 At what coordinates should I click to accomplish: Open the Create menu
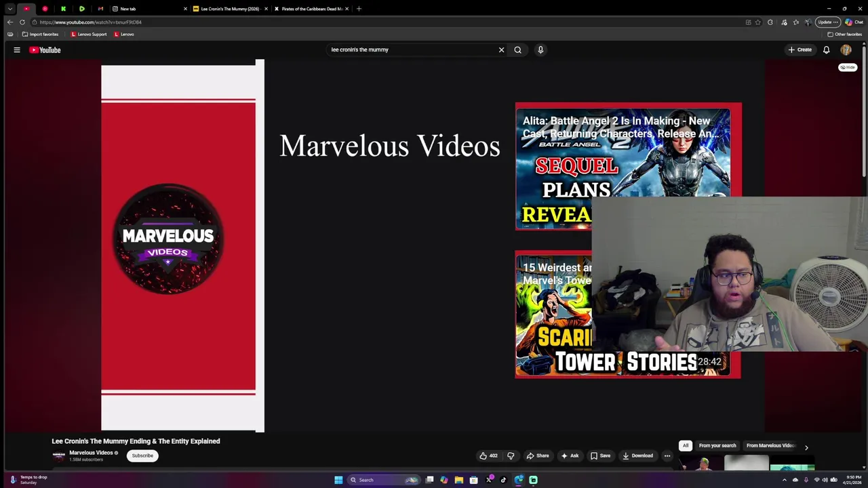(800, 49)
